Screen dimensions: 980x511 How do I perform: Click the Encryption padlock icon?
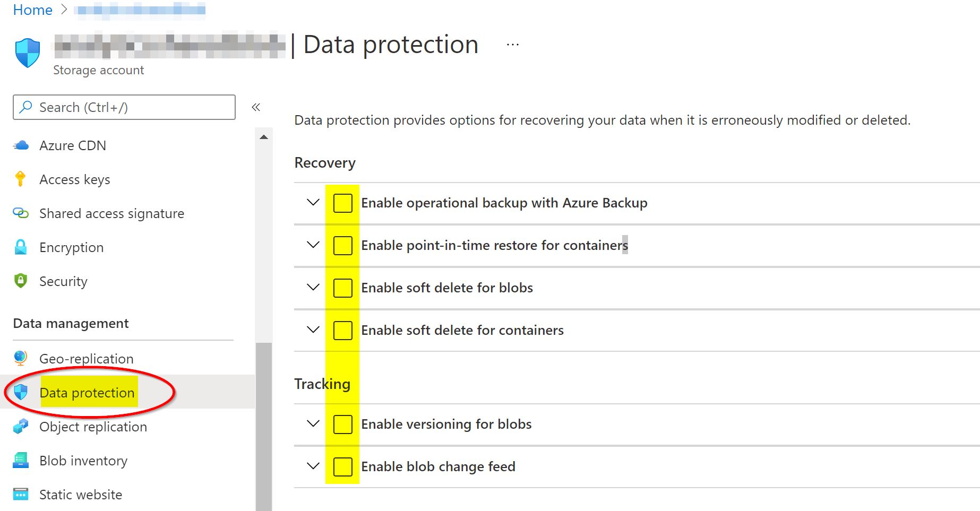coord(21,247)
